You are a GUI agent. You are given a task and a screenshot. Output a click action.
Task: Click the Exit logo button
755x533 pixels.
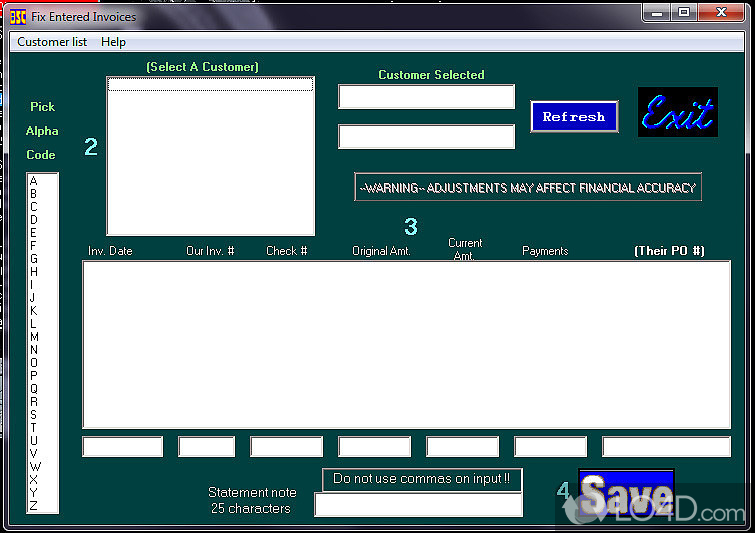(x=678, y=113)
